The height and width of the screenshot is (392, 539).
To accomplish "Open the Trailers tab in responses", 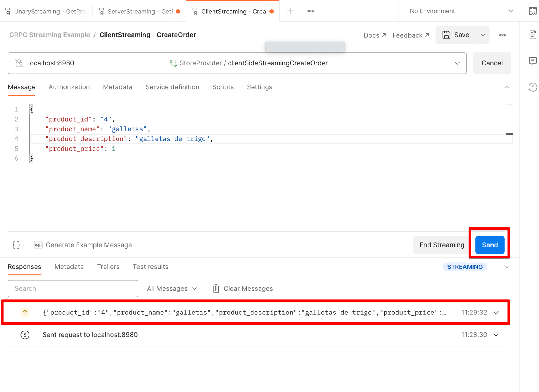I will pyautogui.click(x=108, y=266).
